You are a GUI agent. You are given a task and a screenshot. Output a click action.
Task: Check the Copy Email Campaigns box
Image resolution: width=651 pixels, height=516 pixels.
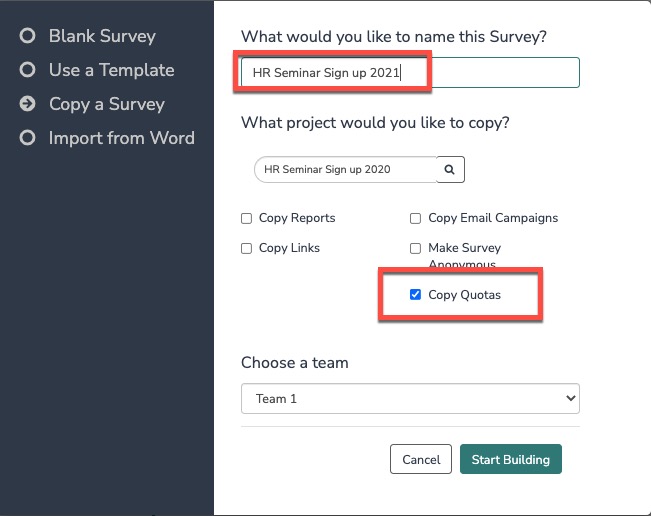[x=416, y=218]
